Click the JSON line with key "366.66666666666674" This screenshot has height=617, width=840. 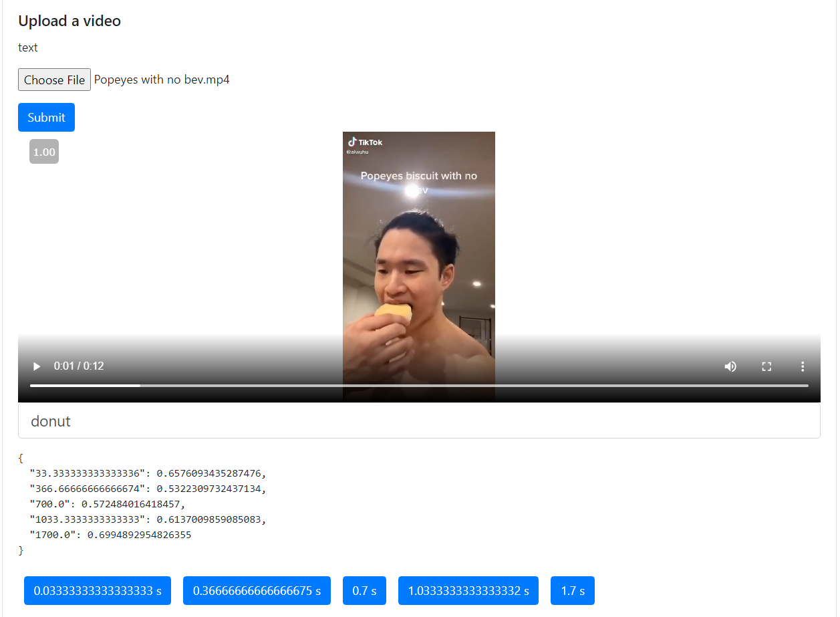tap(148, 489)
